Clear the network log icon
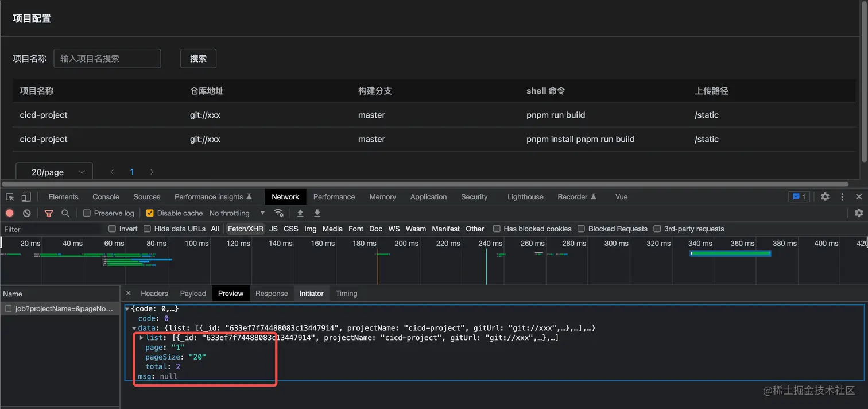Screen dimensions: 868x409 pos(26,213)
